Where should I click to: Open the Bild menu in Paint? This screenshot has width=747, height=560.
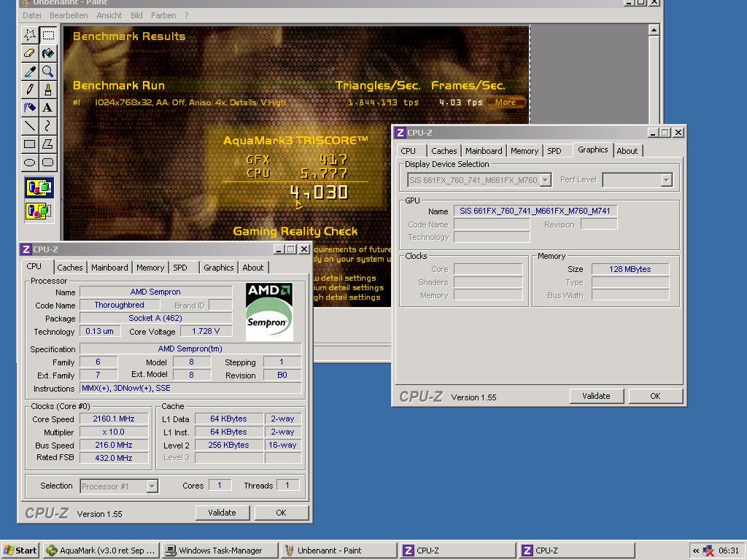tap(136, 15)
